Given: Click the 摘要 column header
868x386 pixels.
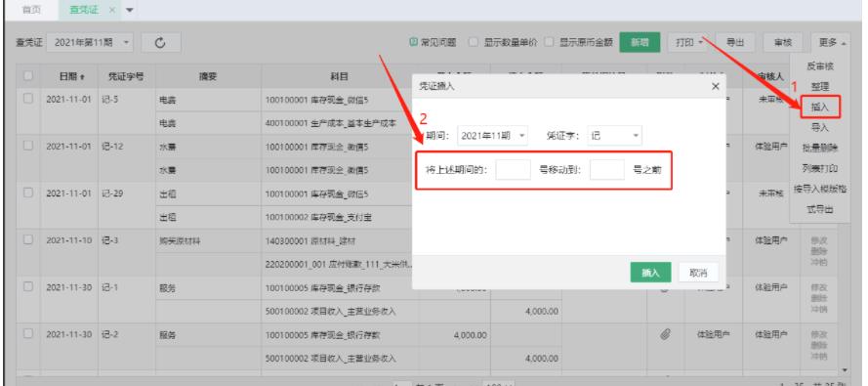Looking at the screenshot, I should 208,77.
